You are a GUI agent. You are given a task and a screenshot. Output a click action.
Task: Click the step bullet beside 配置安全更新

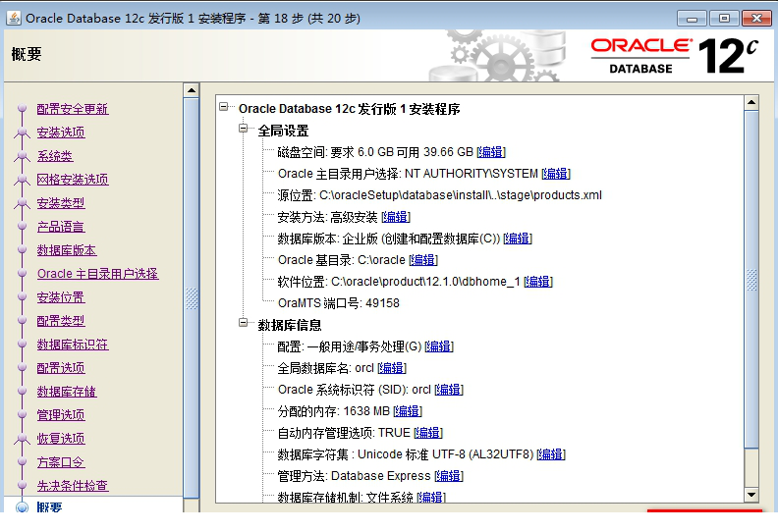point(22,108)
